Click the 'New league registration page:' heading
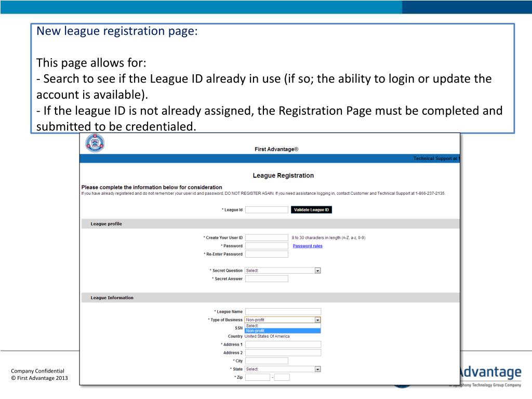 tap(117, 31)
